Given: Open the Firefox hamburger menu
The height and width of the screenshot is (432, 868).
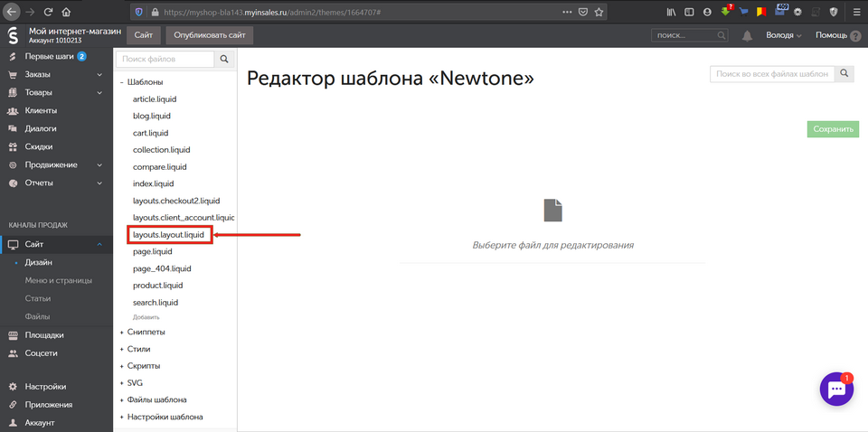Looking at the screenshot, I should tap(855, 12).
